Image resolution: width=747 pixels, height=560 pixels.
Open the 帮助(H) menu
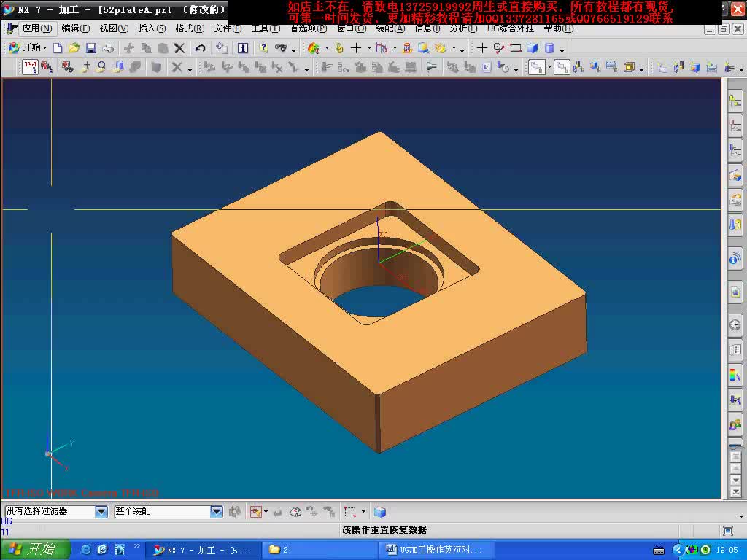click(x=558, y=28)
